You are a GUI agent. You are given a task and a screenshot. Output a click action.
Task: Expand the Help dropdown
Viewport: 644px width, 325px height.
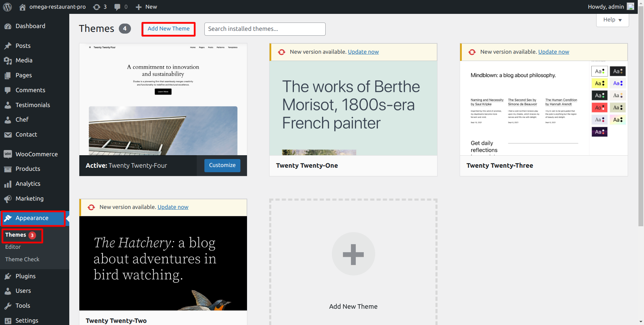[612, 20]
